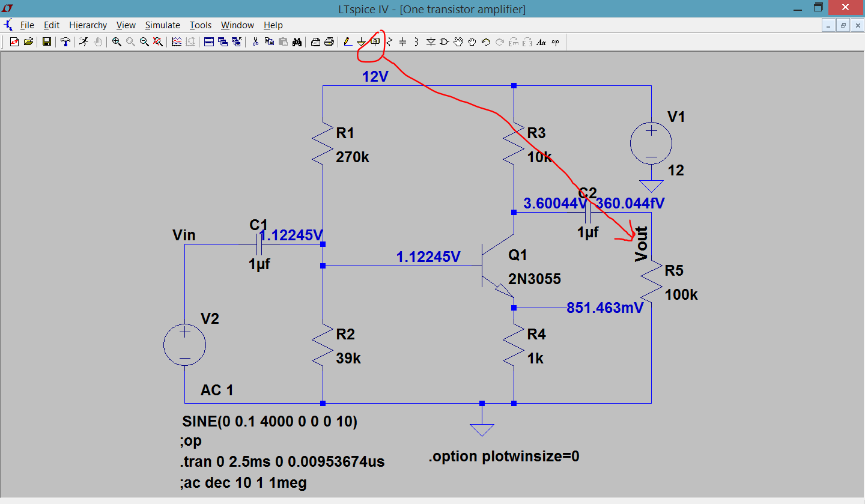Open the Component gate icon
Screen dimensions: 865x504
(x=445, y=42)
